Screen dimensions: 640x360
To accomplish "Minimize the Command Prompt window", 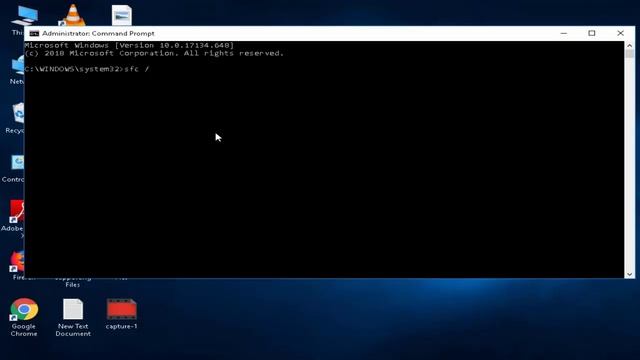I will point(564,33).
